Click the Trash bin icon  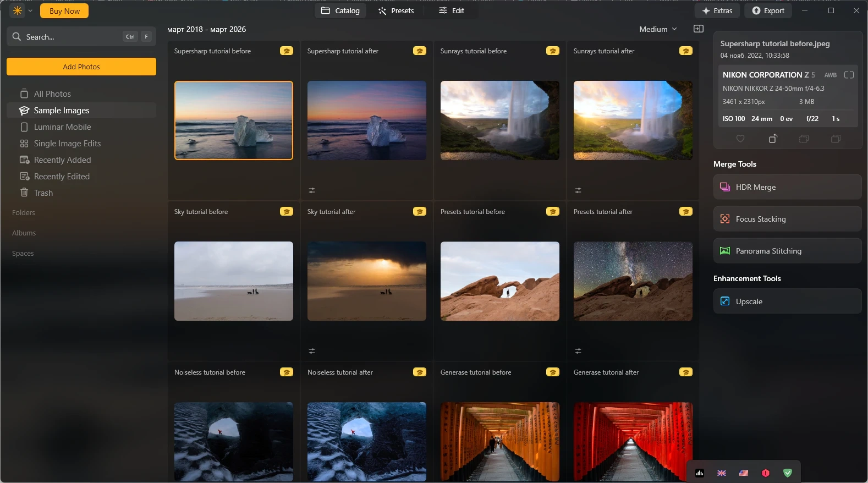point(24,193)
